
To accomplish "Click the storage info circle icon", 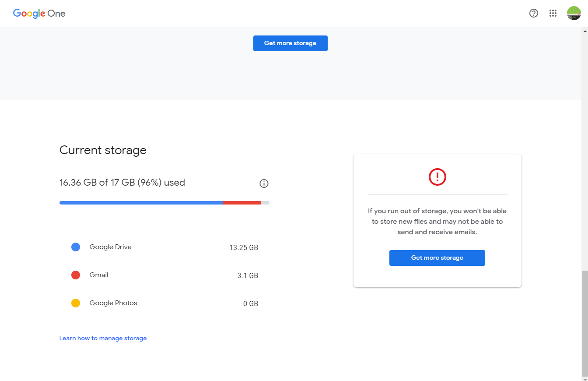I will 264,183.
